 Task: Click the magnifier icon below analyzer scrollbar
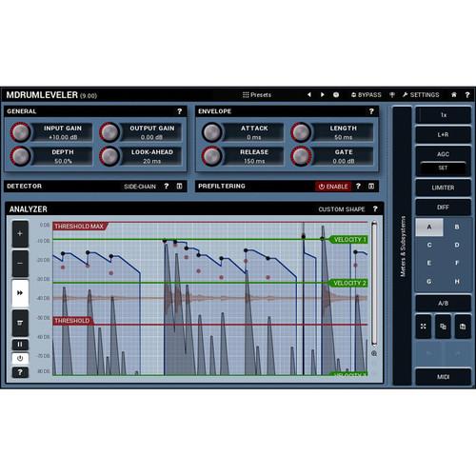(374, 353)
